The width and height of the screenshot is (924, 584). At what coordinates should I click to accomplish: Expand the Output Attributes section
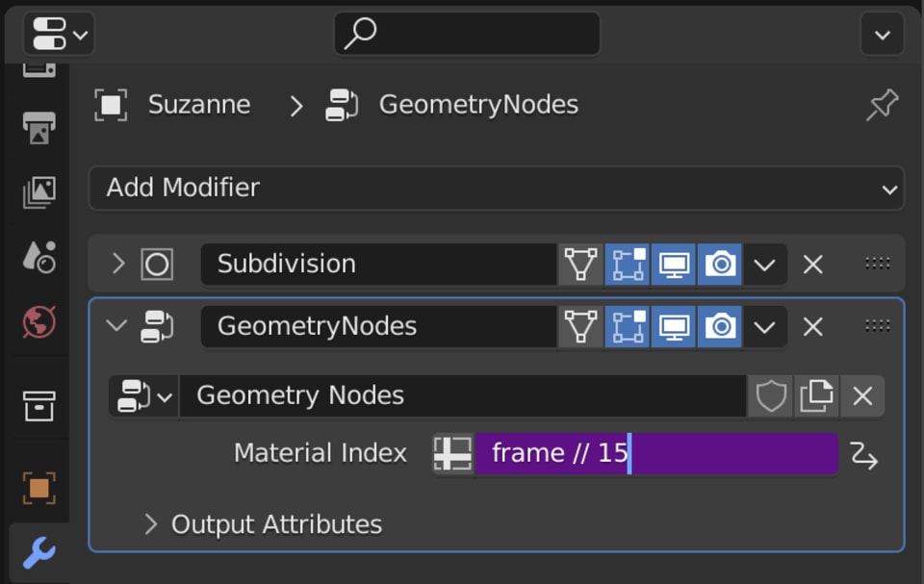[150, 524]
